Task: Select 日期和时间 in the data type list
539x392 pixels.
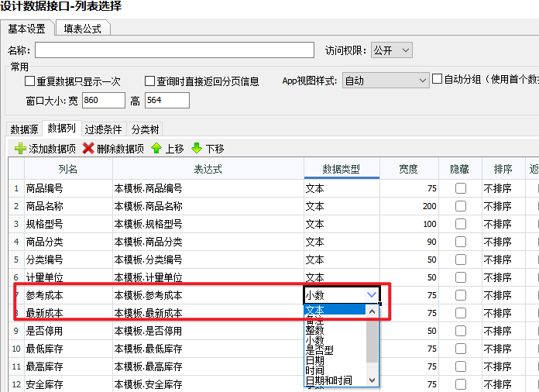Action: click(x=335, y=380)
